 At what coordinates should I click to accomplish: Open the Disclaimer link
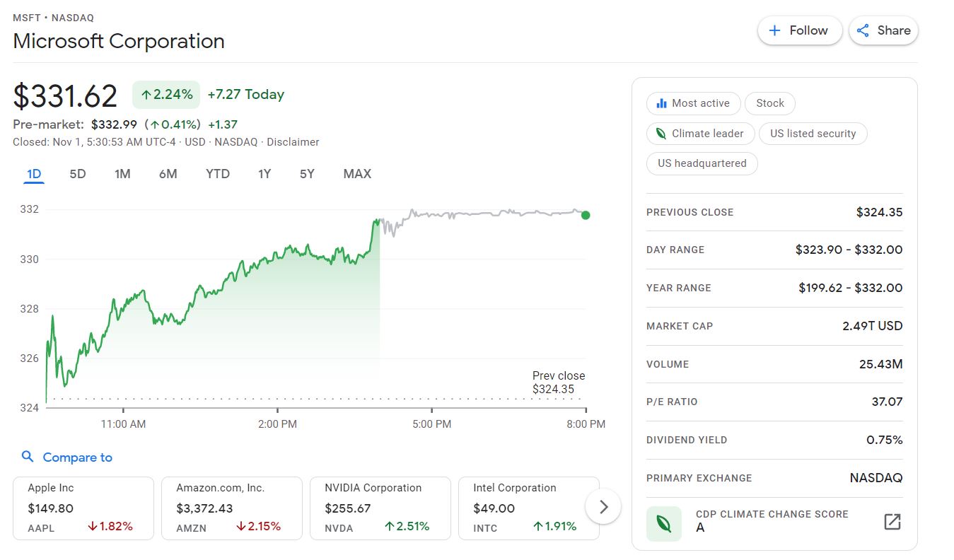293,142
